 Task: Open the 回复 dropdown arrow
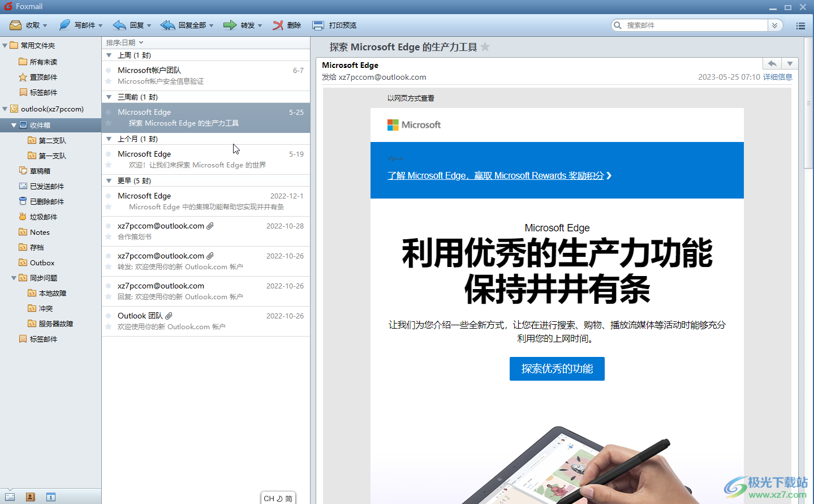149,25
